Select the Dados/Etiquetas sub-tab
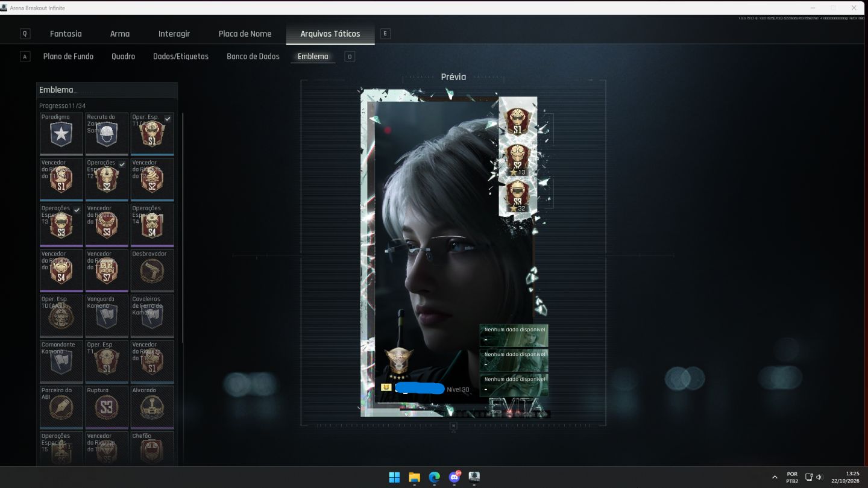This screenshot has height=488, width=868. pos(181,57)
